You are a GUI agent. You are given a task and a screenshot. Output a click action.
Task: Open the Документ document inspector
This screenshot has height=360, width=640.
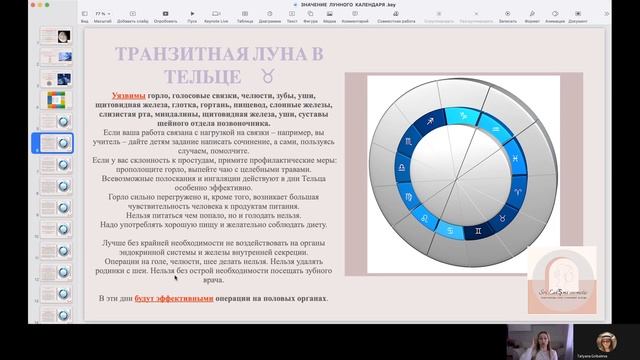pyautogui.click(x=578, y=14)
